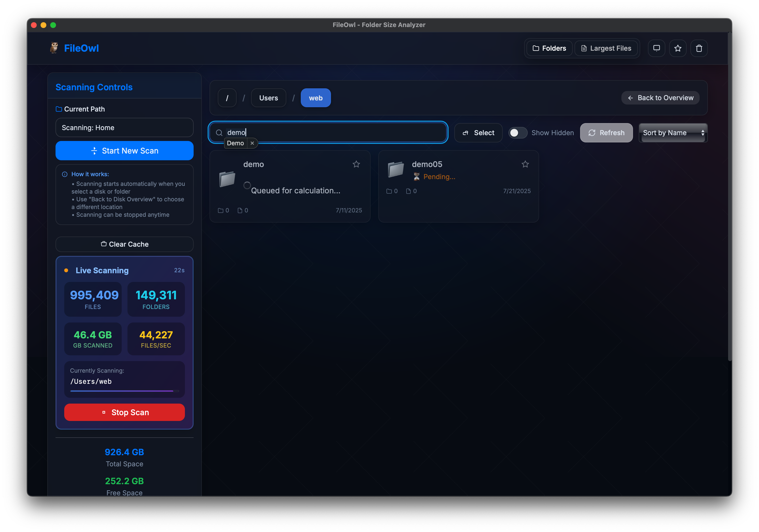Switch to the Largest Files view
Image resolution: width=759 pixels, height=532 pixels.
pos(607,48)
